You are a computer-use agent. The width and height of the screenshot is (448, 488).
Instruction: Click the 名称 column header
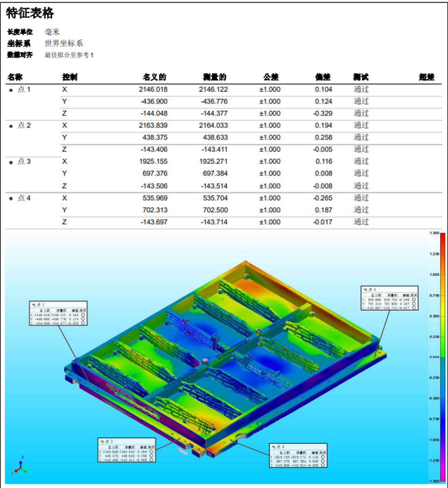tap(15, 77)
